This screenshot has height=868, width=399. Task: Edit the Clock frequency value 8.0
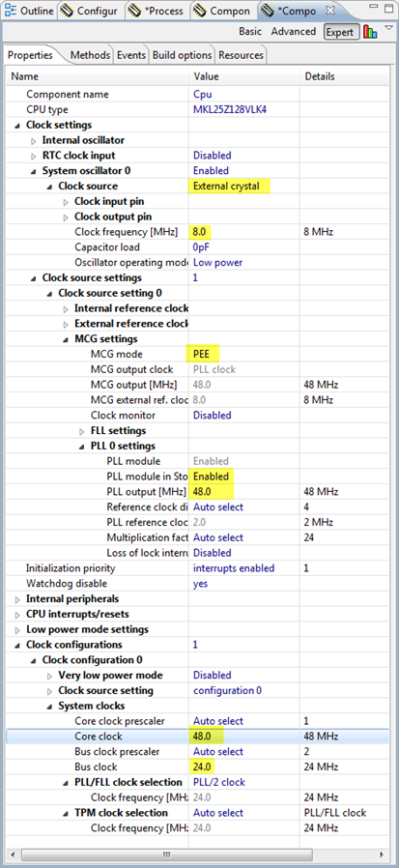coord(200,232)
